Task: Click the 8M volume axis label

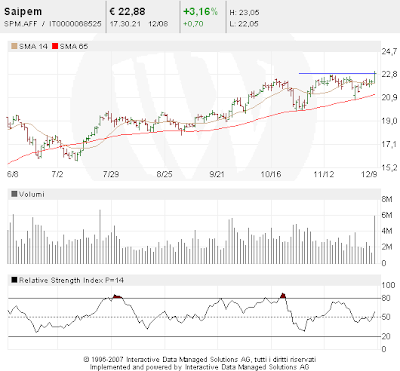Action: 387,199
